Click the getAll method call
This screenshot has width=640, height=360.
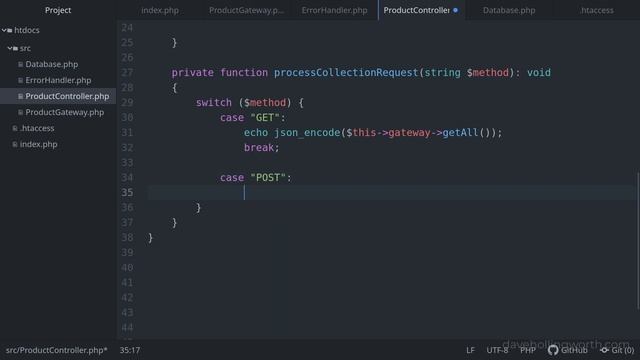[x=460, y=133]
